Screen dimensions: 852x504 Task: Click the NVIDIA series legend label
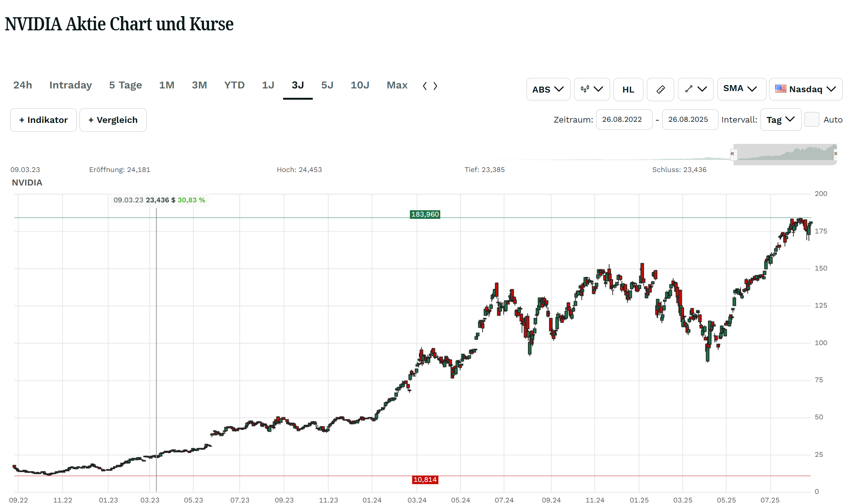(27, 182)
